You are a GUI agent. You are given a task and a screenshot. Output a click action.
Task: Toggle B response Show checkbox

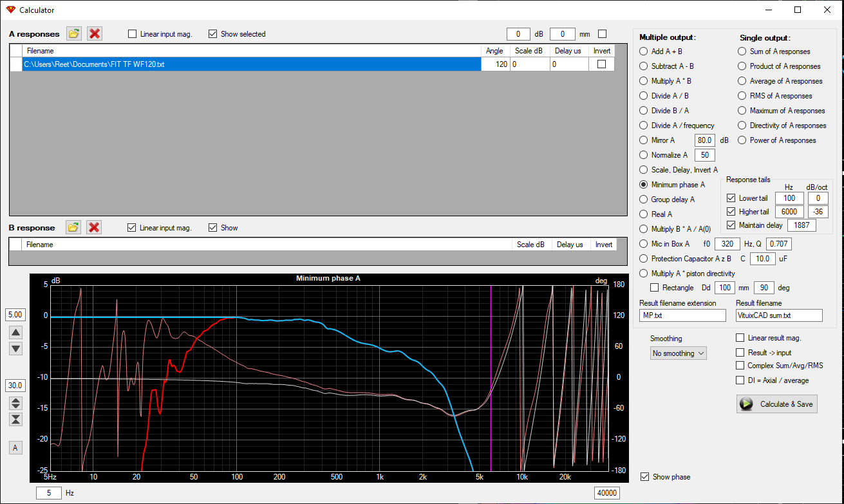click(213, 228)
